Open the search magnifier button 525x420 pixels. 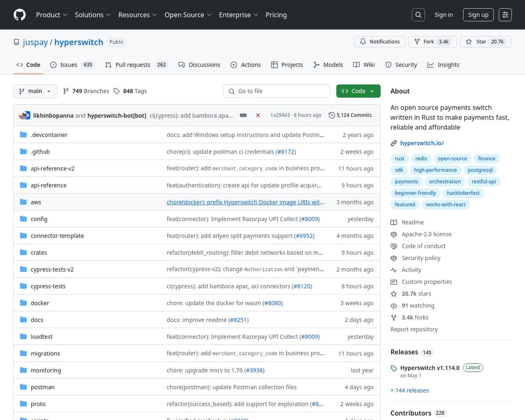(x=418, y=15)
